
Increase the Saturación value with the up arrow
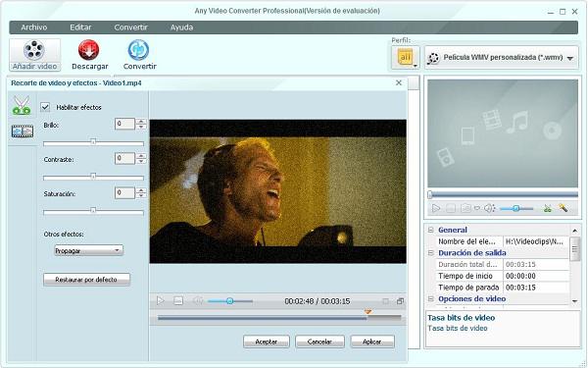pyautogui.click(x=141, y=190)
